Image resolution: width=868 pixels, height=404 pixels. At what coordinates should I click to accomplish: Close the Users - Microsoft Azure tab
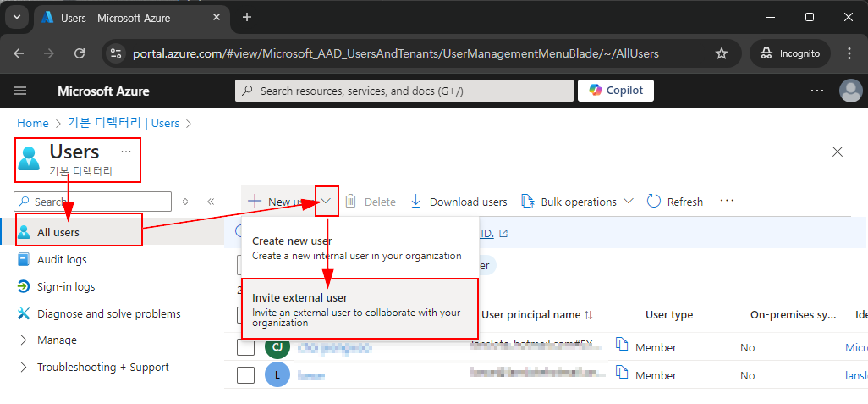[218, 17]
